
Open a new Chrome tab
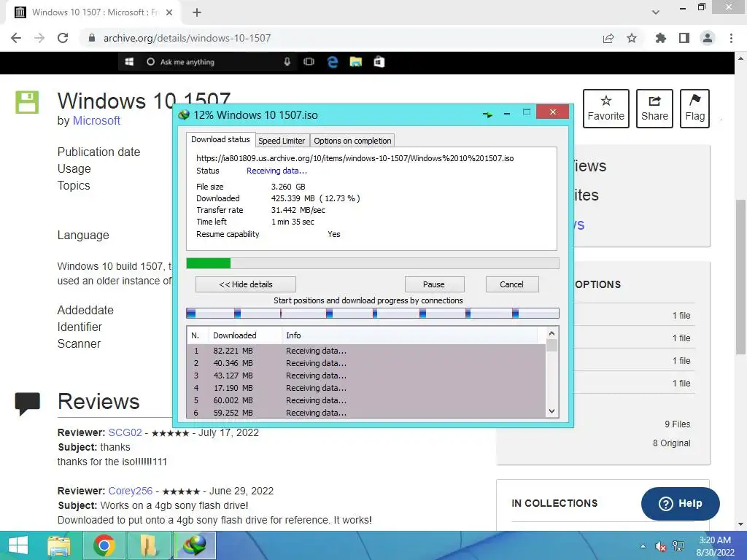coord(197,12)
